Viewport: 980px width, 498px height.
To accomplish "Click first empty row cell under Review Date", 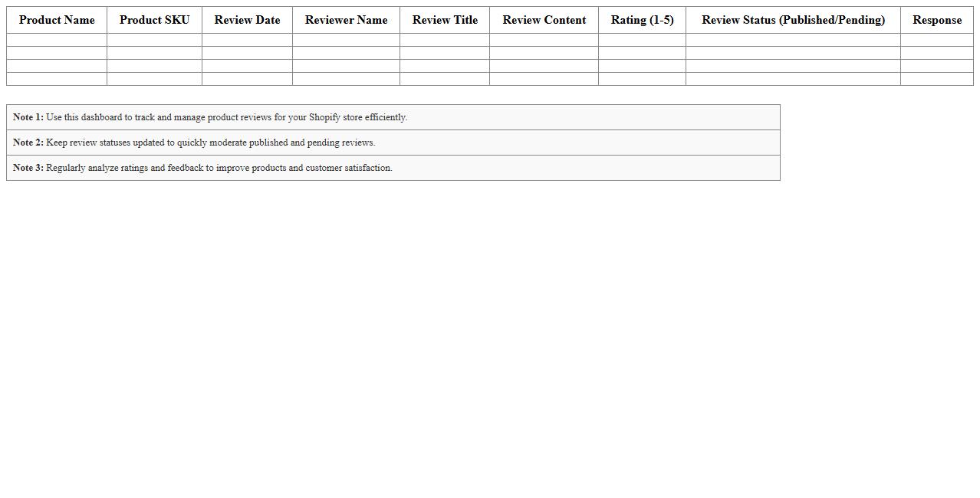I will 247,40.
